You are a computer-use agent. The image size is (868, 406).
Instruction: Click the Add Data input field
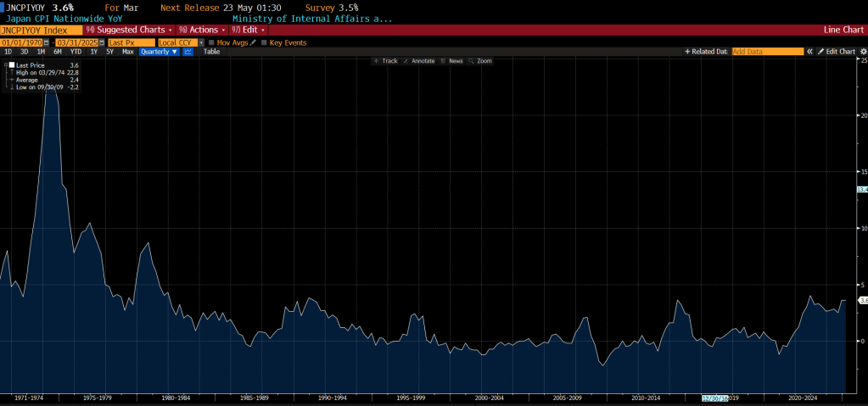pyautogui.click(x=767, y=52)
